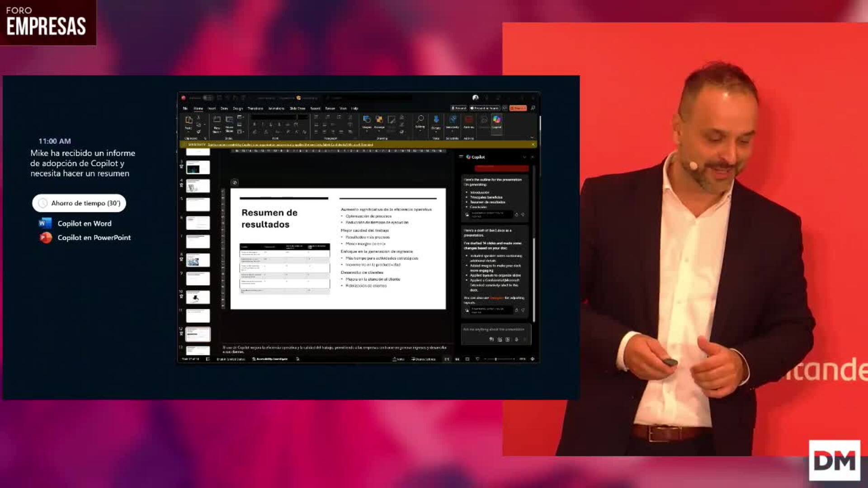
Task: Click the Dictate microphone icon
Action: coord(436,119)
